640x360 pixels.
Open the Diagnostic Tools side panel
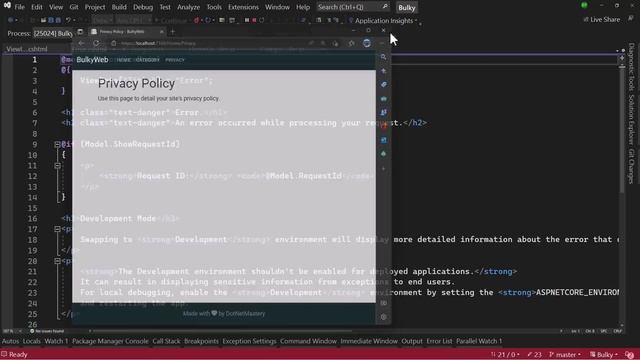[x=631, y=67]
